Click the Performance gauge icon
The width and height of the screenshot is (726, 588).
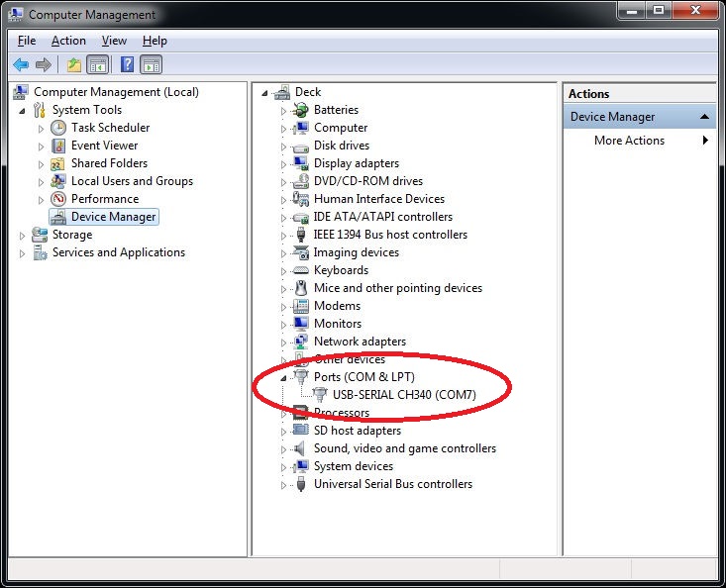click(58, 199)
